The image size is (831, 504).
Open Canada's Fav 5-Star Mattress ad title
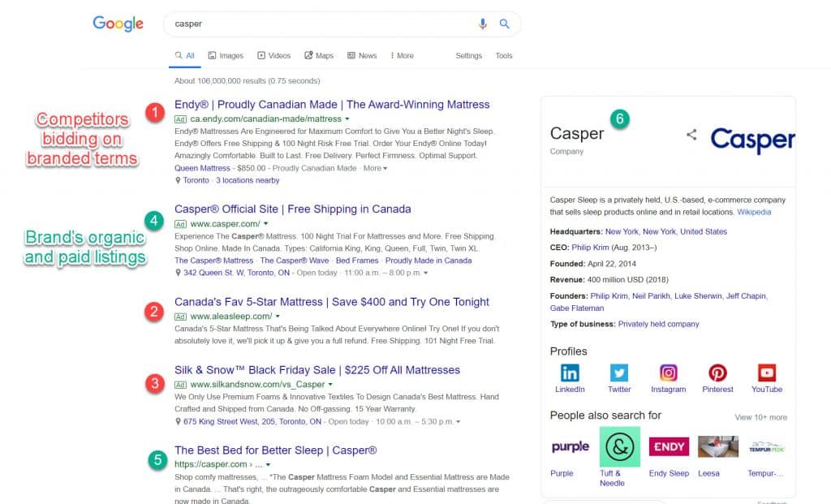pyautogui.click(x=332, y=302)
